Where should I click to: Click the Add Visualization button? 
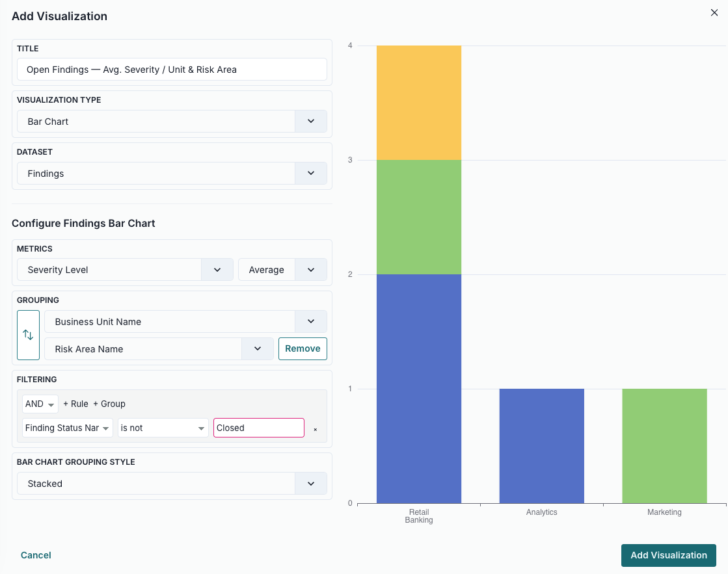[668, 555]
